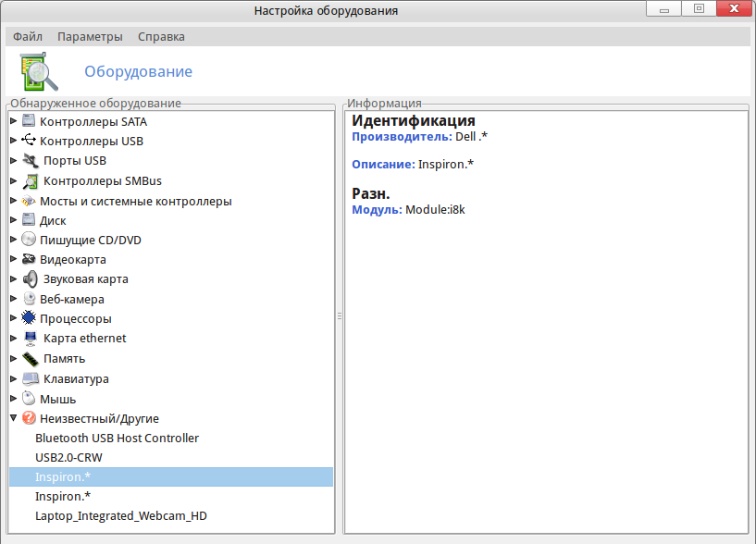This screenshot has width=756, height=544.
Task: Expand the Контроллеры SATA branch
Action: point(14,121)
